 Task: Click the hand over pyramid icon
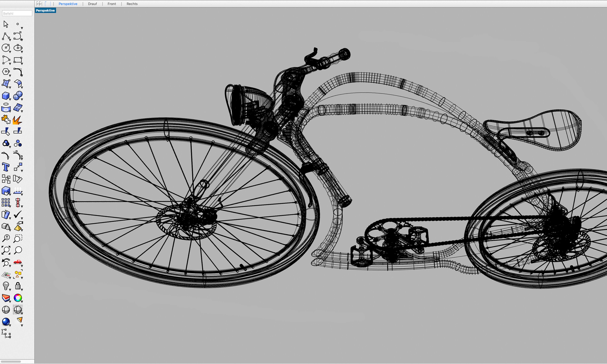click(18, 226)
